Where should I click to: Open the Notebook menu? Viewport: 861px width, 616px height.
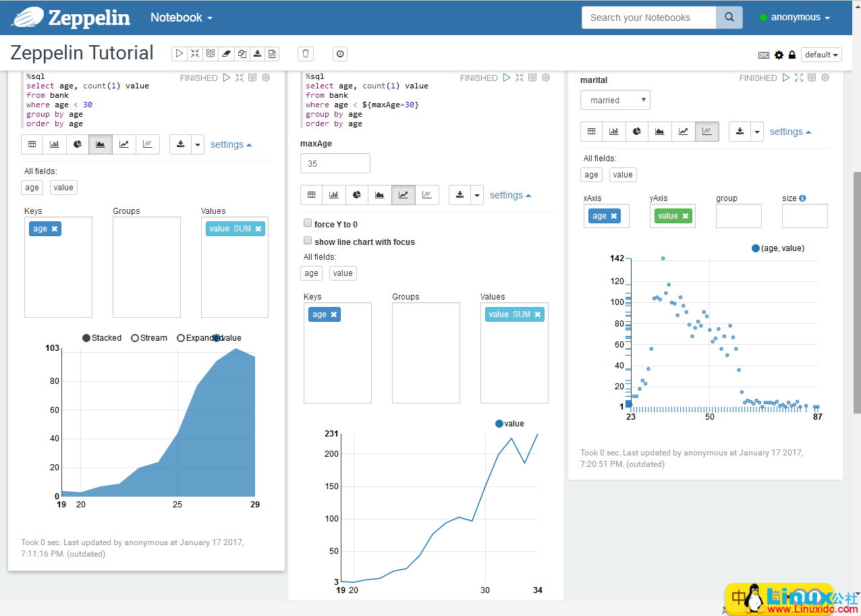tap(181, 18)
